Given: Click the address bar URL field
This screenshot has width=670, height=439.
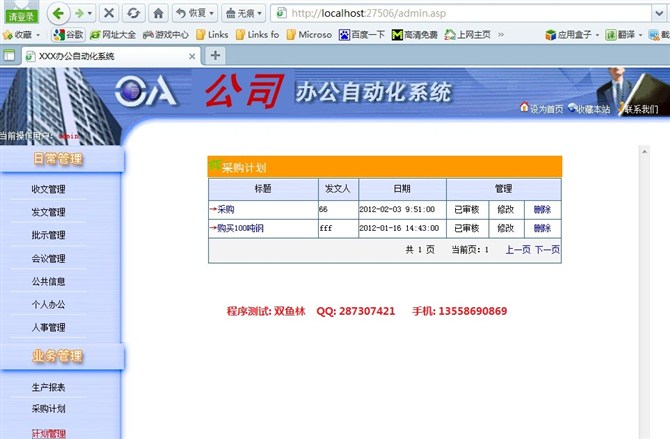Looking at the screenshot, I should (461, 14).
